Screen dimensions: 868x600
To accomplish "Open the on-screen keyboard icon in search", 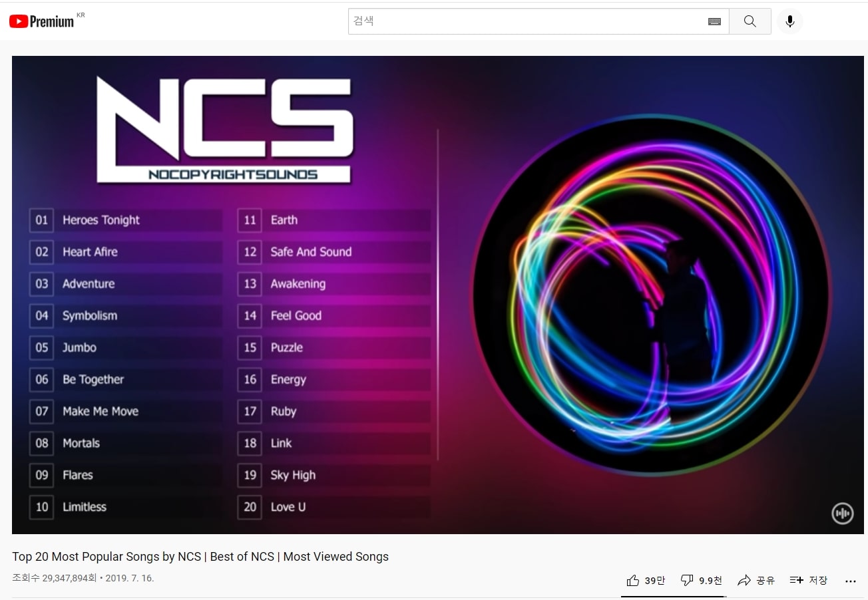I will pos(714,21).
